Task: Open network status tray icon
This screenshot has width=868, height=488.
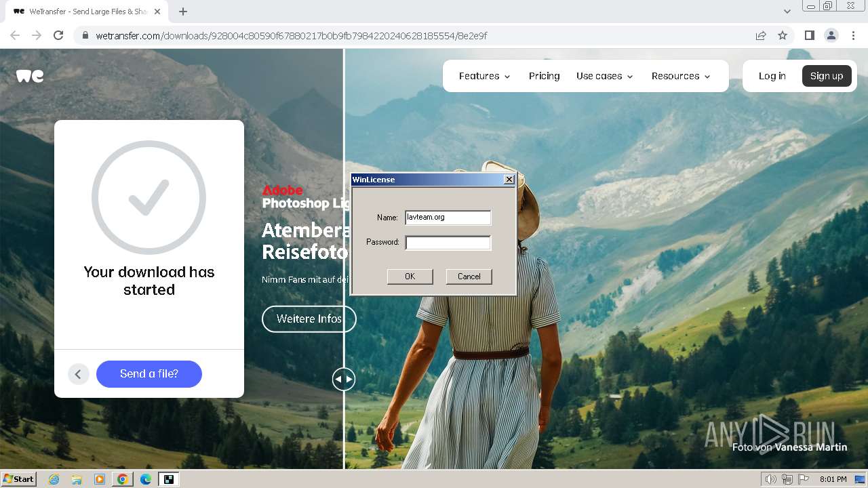Action: tap(787, 479)
